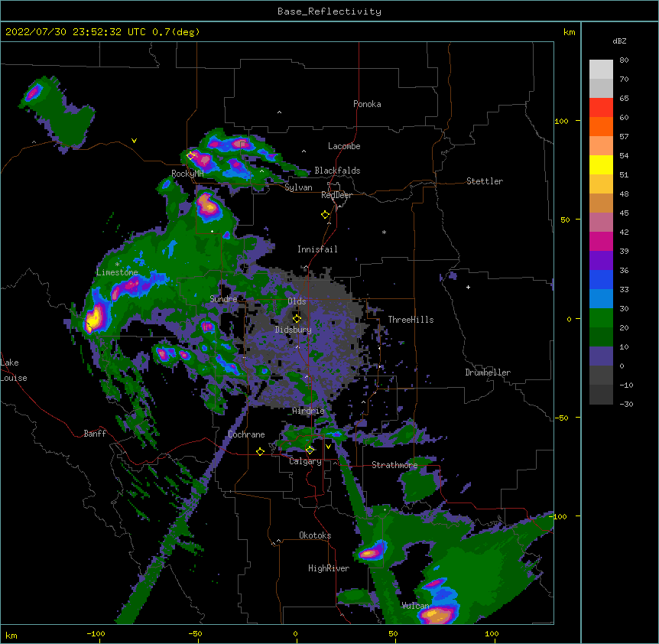Click the Lacombe city label
The height and width of the screenshot is (644, 659).
tap(344, 146)
